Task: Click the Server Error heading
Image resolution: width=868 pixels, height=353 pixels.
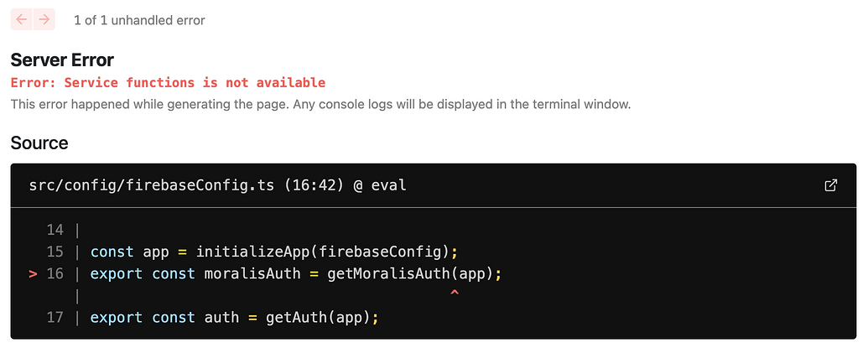Action: coord(62,60)
